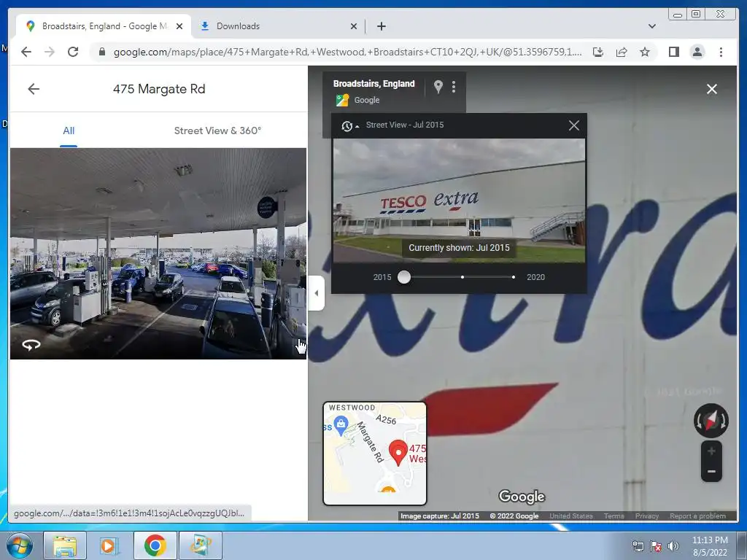Click the install app icon in address bar
This screenshot has width=747, height=560.
pyautogui.click(x=598, y=52)
